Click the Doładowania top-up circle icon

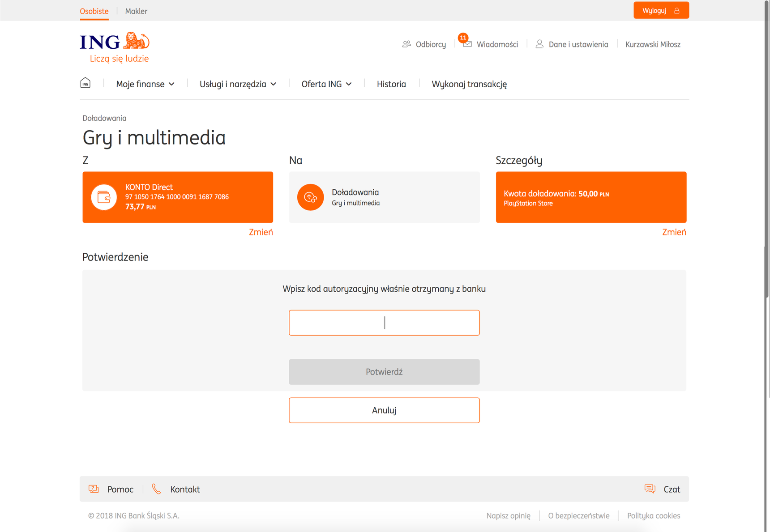[x=310, y=197]
